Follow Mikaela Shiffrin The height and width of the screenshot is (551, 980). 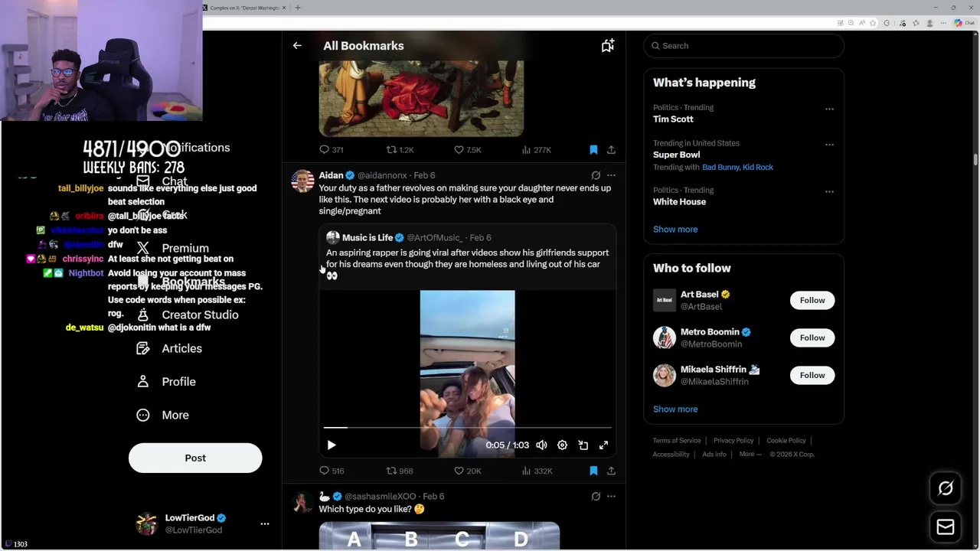pos(812,375)
